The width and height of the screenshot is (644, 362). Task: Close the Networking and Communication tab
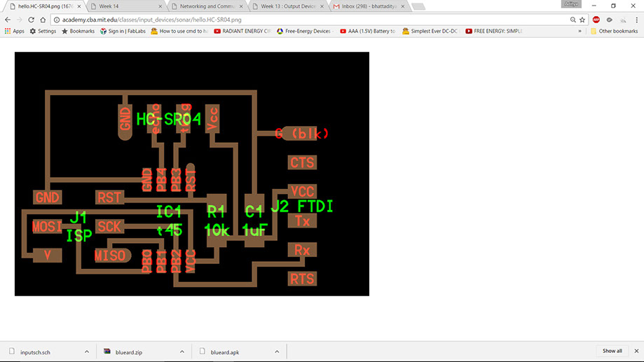[241, 6]
